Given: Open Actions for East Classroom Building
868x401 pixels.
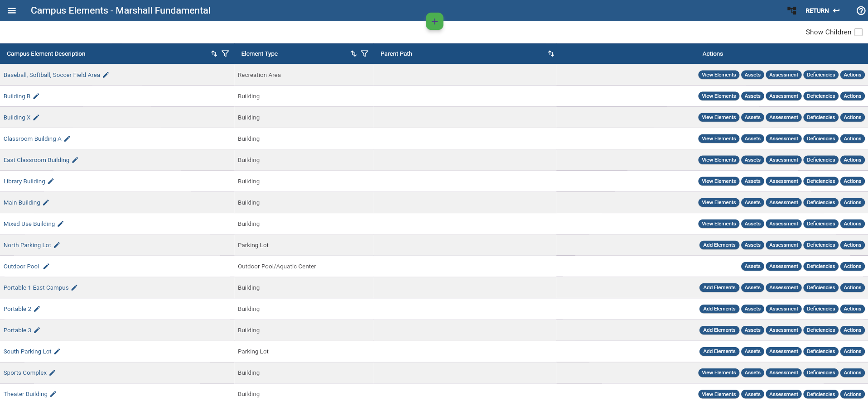Looking at the screenshot, I should pos(852,160).
